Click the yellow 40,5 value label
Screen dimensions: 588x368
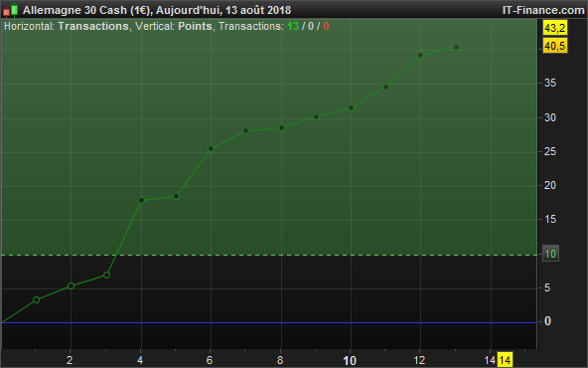coord(554,46)
